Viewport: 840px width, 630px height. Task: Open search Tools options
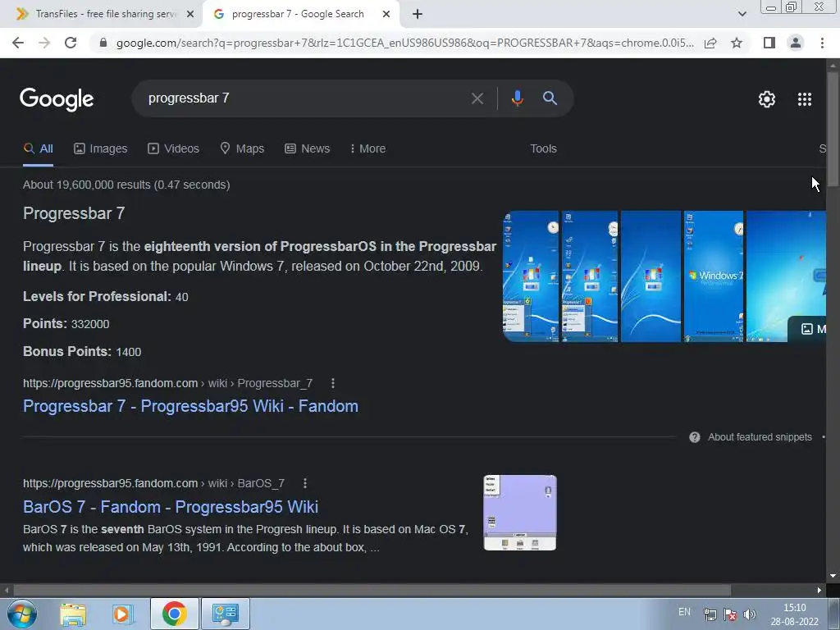pos(543,149)
